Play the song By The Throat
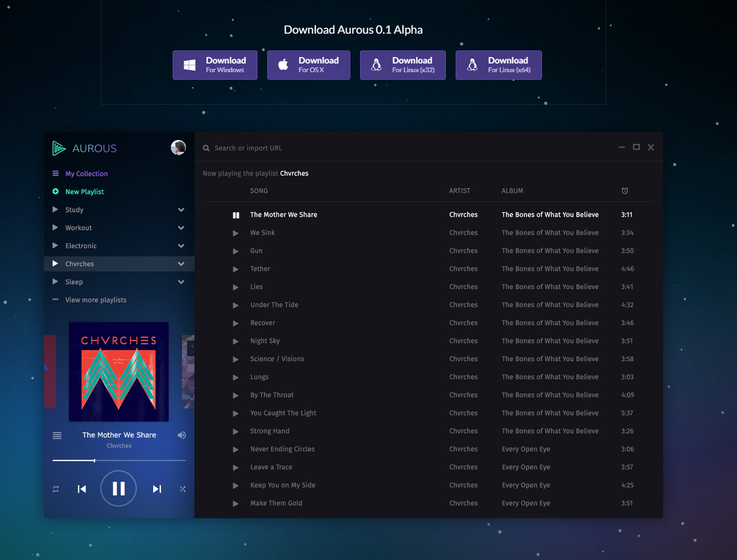This screenshot has width=737, height=560. 236,395
